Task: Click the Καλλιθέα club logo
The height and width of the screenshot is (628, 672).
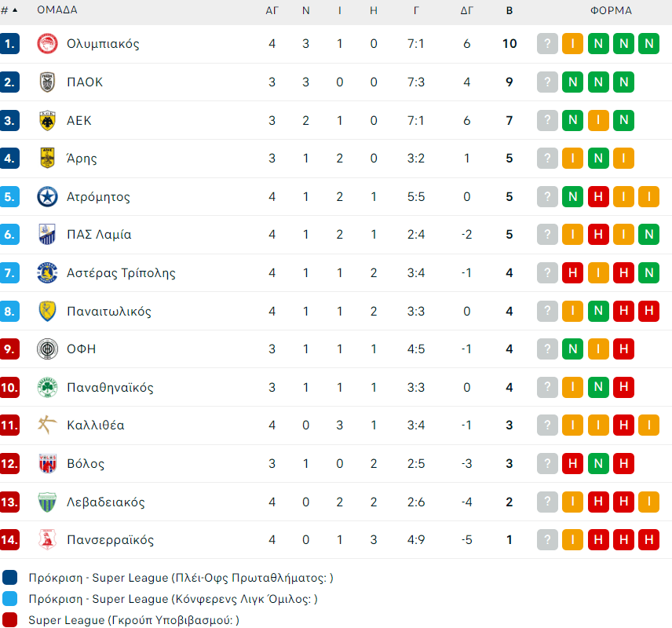Action: click(x=47, y=425)
